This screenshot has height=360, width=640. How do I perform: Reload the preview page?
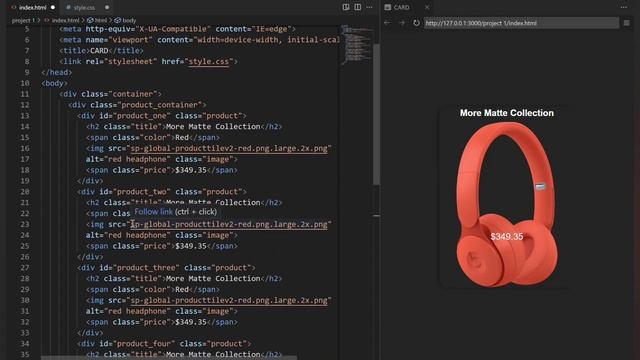(416, 23)
